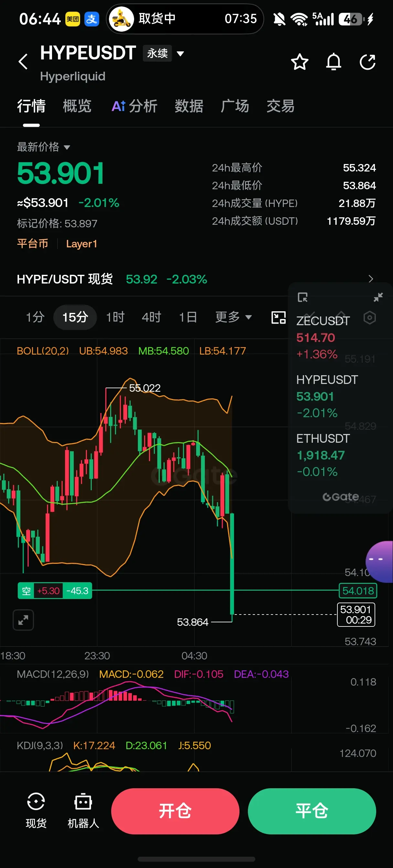Tap the share icon in the header
393x868 pixels.
[367, 62]
